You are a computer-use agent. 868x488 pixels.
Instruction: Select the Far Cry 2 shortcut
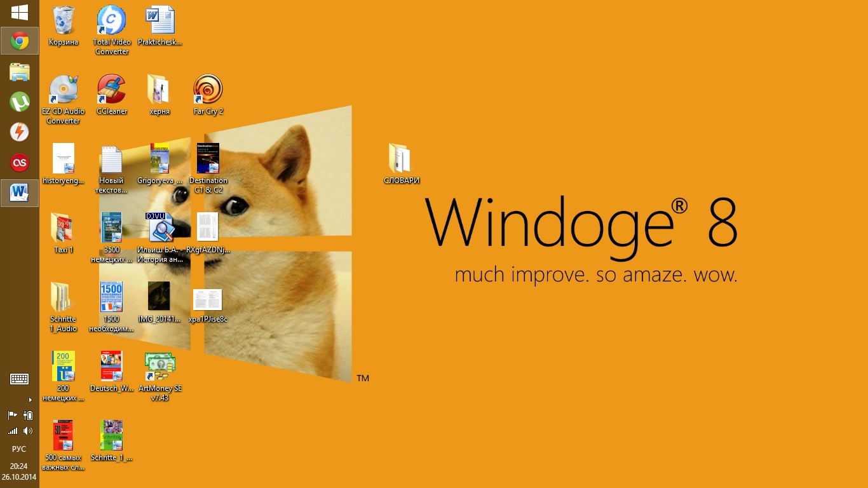(208, 95)
